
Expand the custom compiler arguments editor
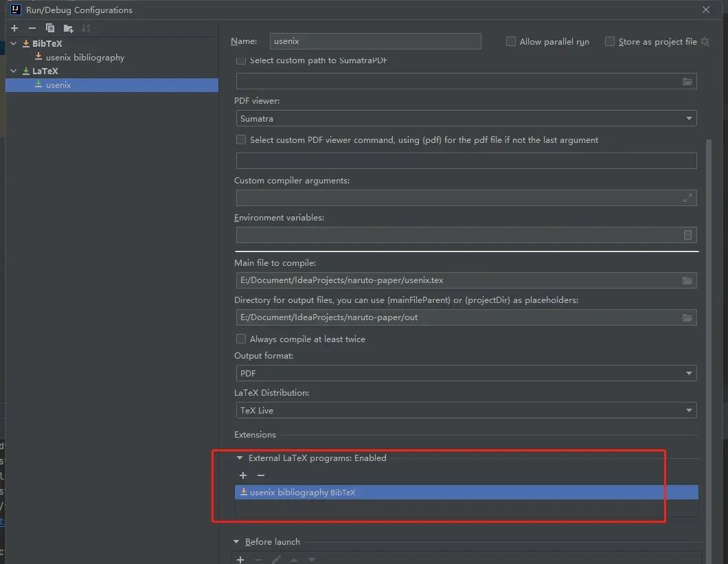pos(687,198)
